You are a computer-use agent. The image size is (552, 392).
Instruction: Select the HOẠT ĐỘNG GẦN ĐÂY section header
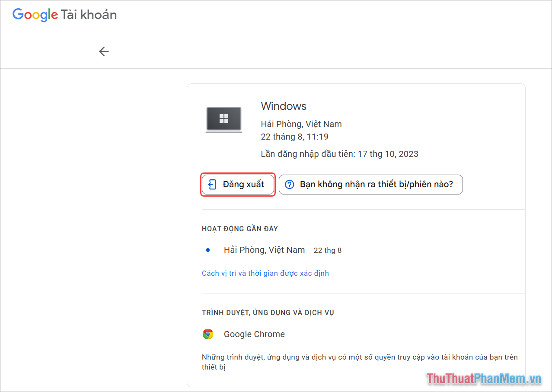239,228
